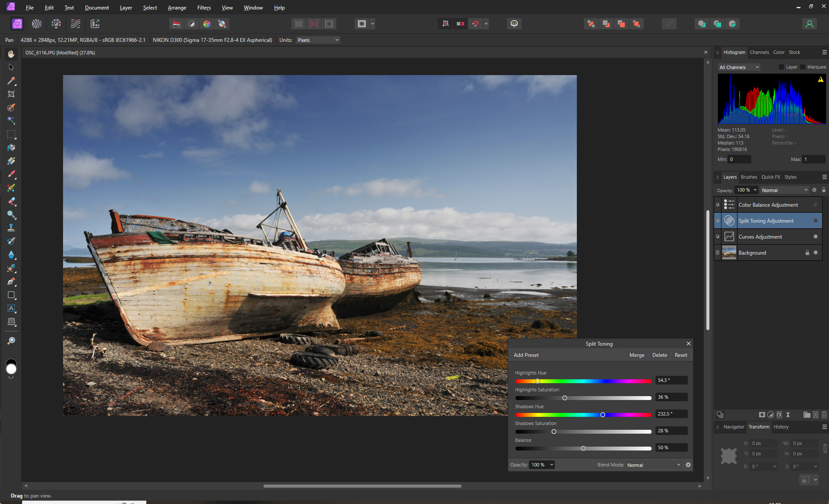Click the Add Group folder icon
This screenshot has height=504, width=829.
click(x=807, y=415)
